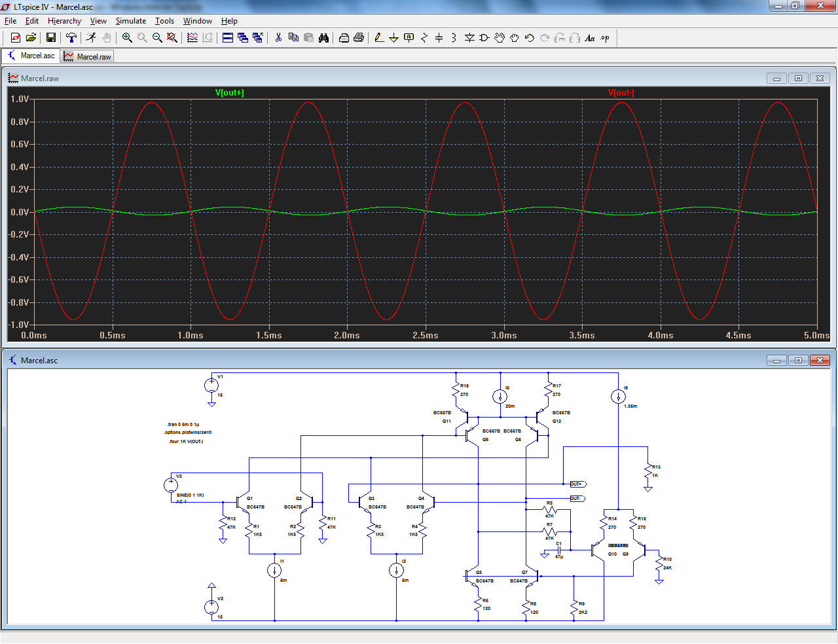
Task: Open the Help menu
Action: pos(229,21)
